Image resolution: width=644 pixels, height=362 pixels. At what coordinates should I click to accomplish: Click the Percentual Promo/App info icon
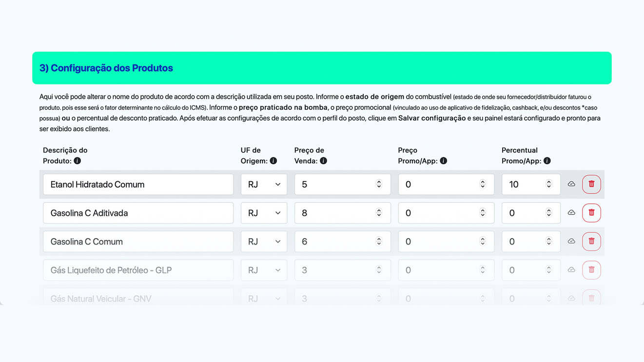tap(547, 161)
